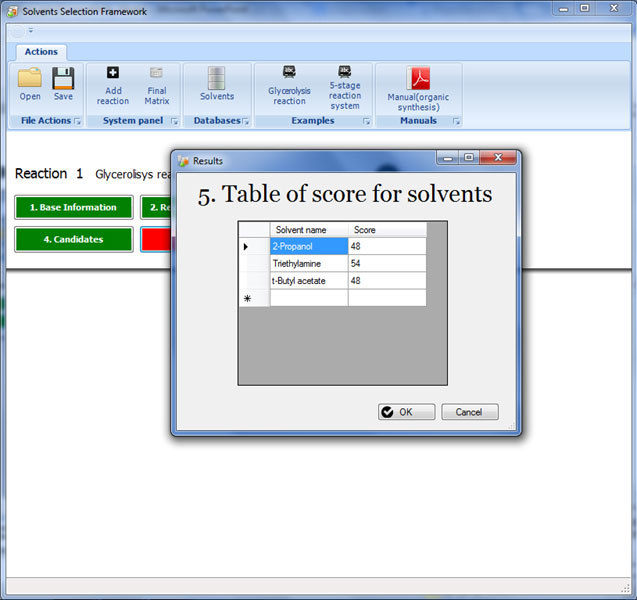Viewport: 637px width, 600px height.
Task: Select the Triethylamine solvent name cell
Action: 309,263
